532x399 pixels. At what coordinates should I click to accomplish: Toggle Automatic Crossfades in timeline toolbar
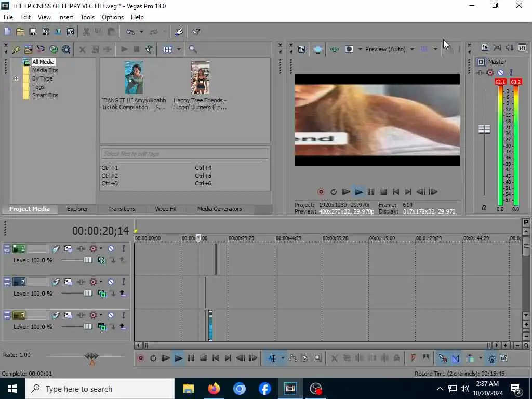[455, 358]
